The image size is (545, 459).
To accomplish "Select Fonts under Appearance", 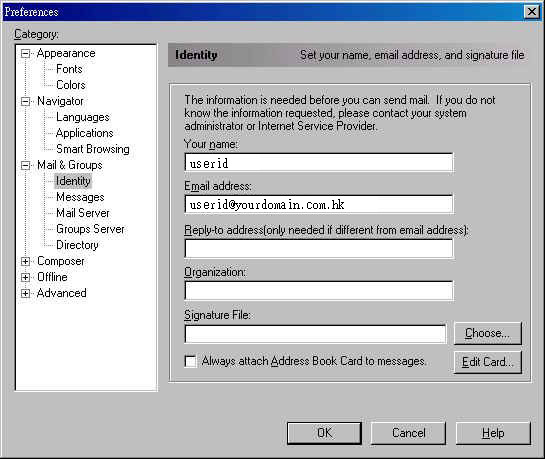I will 69,69.
